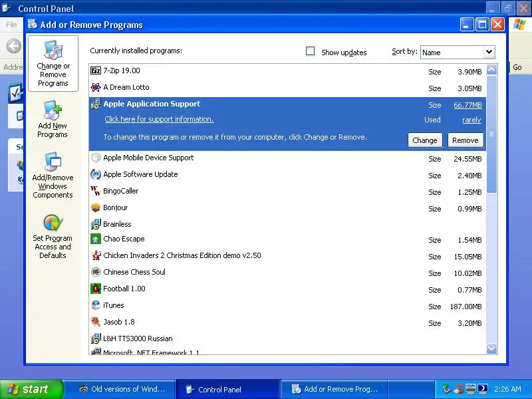Select the iTunes entry

pyautogui.click(x=287, y=306)
